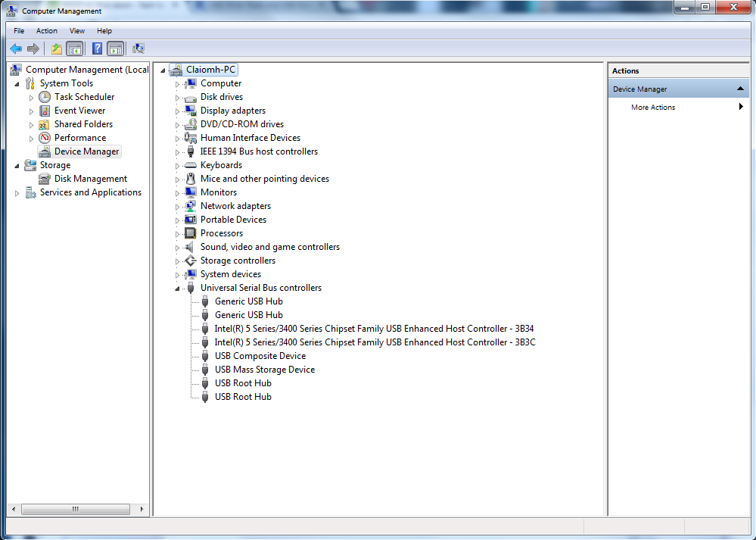Click the Processors chip icon
The height and width of the screenshot is (540, 756).
tap(191, 233)
